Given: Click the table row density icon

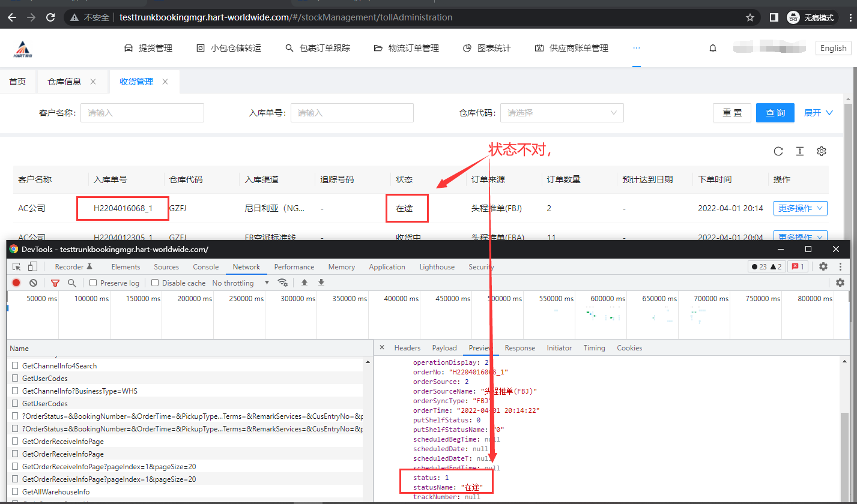Looking at the screenshot, I should [x=800, y=151].
